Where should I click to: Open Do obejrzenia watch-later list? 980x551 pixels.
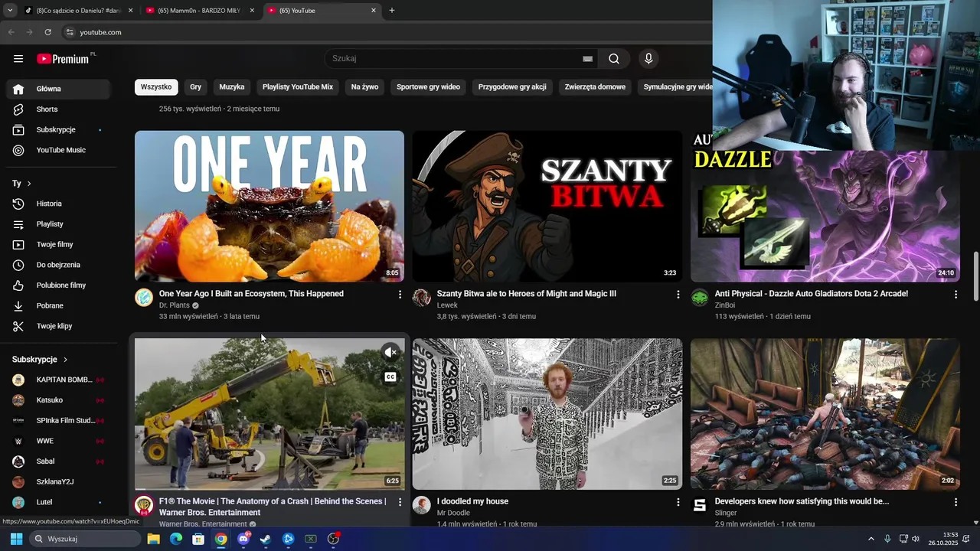(58, 265)
